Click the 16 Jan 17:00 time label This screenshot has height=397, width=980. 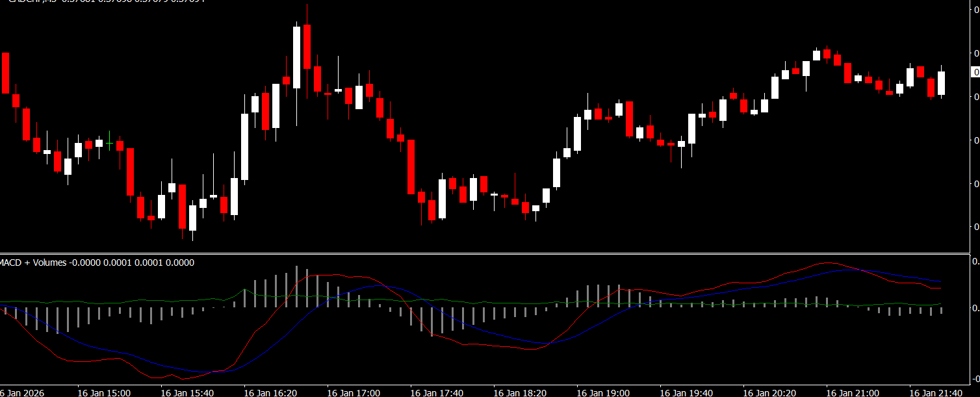(x=354, y=392)
